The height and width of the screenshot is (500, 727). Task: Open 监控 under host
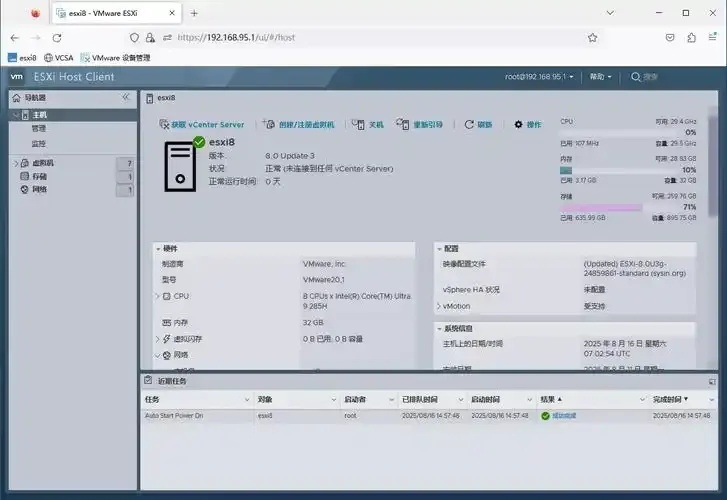pos(38,144)
